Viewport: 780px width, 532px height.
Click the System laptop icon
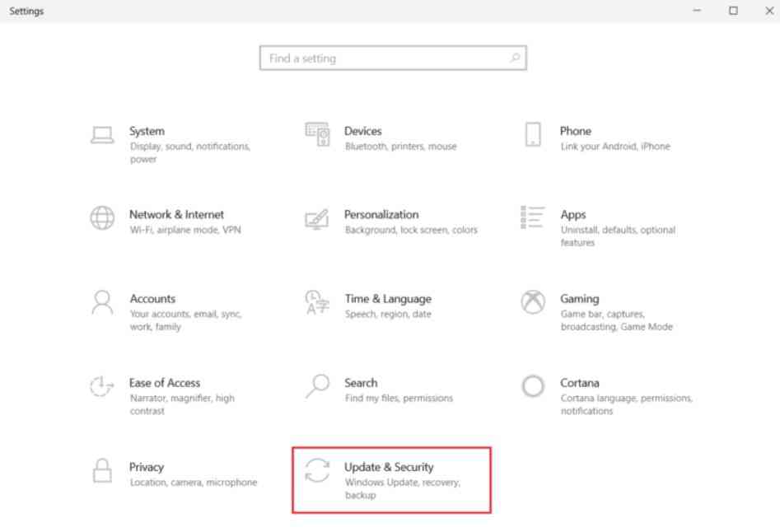tap(102, 135)
